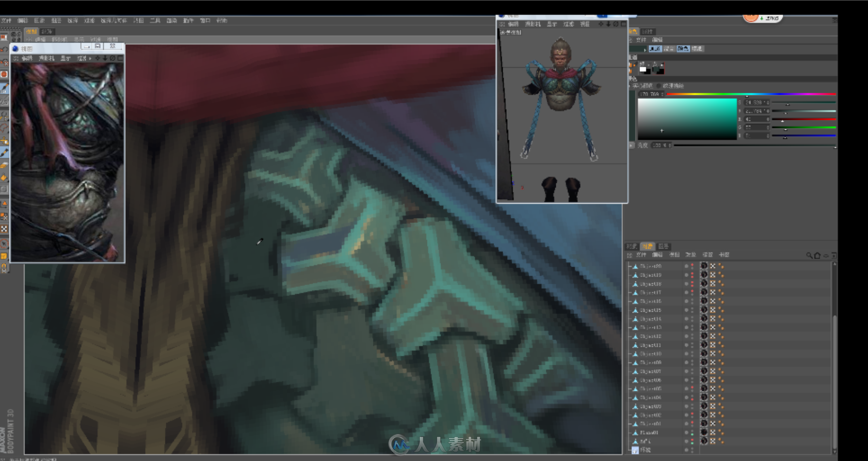
Task: Toggle visibility dots of Object10 row
Action: click(693, 354)
